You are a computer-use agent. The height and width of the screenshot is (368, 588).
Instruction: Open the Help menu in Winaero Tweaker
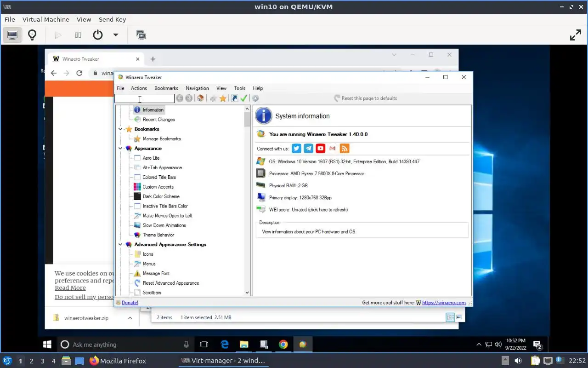tap(258, 88)
